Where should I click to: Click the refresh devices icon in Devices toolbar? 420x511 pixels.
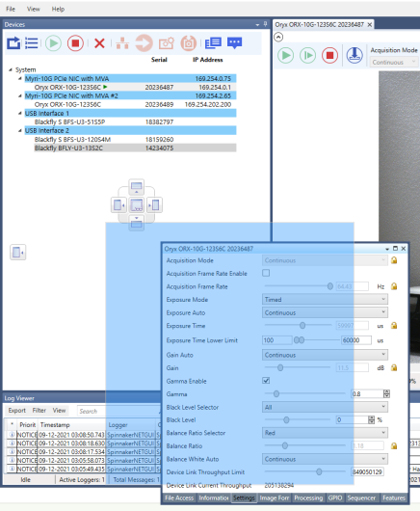(x=13, y=43)
